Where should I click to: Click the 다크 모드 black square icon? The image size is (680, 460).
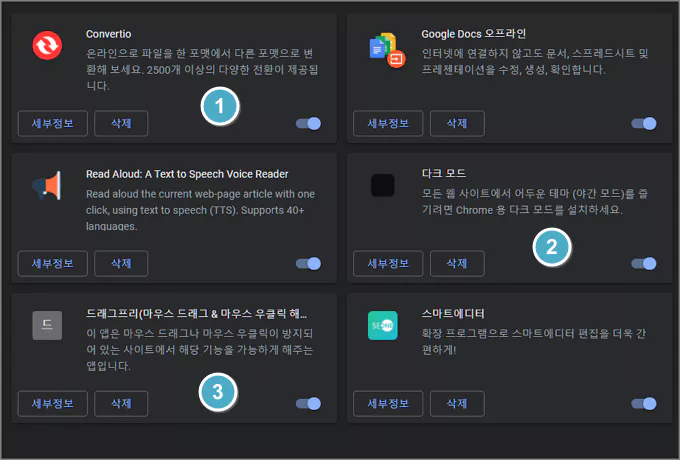point(382,185)
